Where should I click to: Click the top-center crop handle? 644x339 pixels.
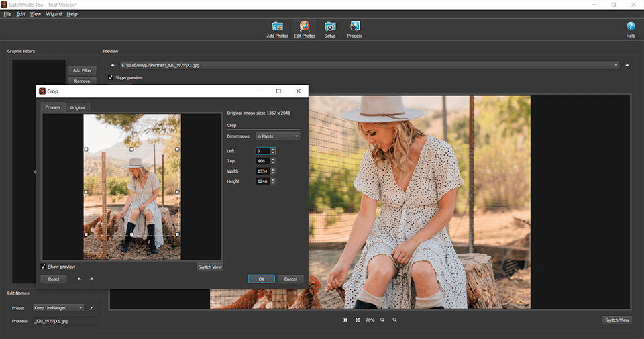click(132, 149)
